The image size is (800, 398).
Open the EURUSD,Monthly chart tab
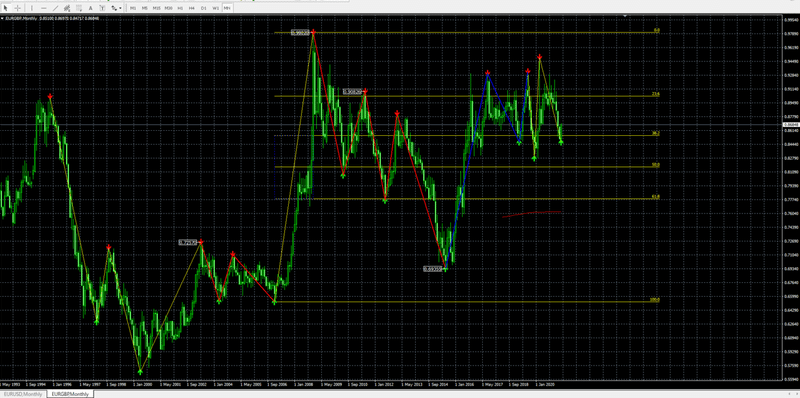click(x=23, y=394)
